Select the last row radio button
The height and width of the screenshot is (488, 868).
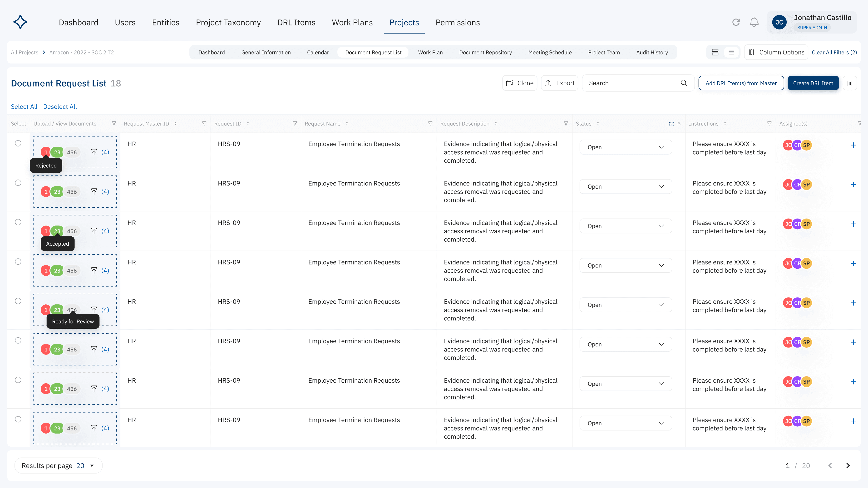(18, 419)
